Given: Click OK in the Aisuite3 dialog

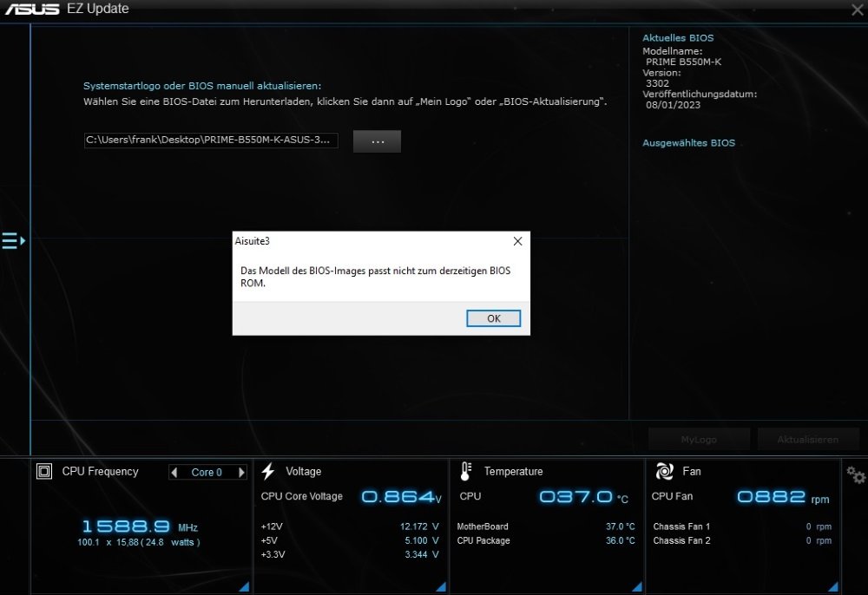Looking at the screenshot, I should tap(493, 318).
